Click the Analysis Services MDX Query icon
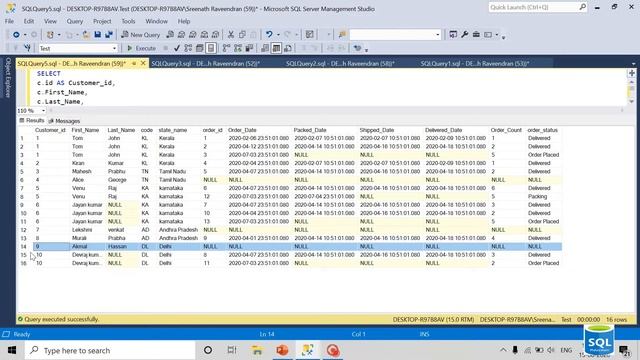 [181, 35]
